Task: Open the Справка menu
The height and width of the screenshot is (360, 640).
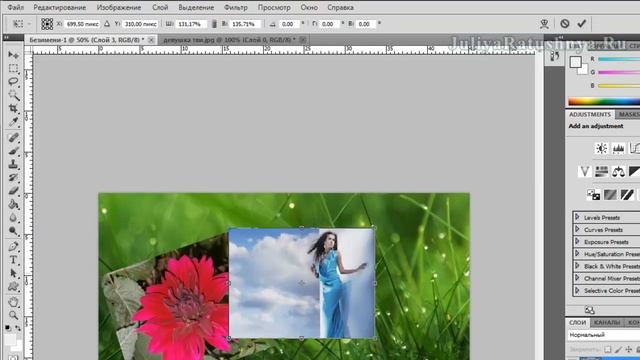Action: pos(340,7)
